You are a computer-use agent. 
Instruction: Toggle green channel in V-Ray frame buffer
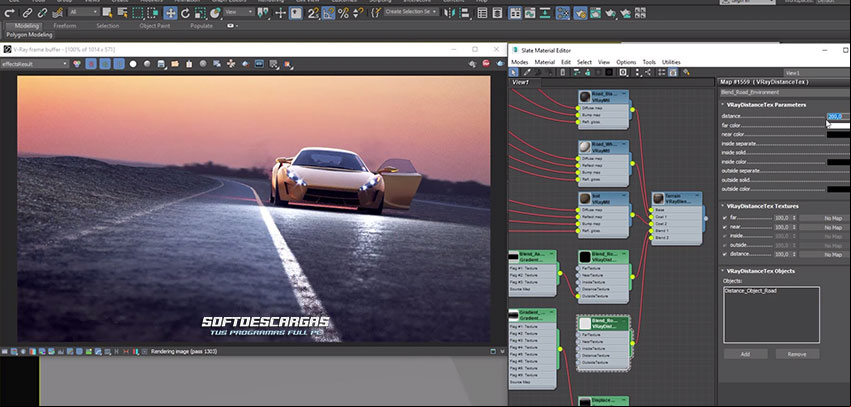(x=105, y=64)
